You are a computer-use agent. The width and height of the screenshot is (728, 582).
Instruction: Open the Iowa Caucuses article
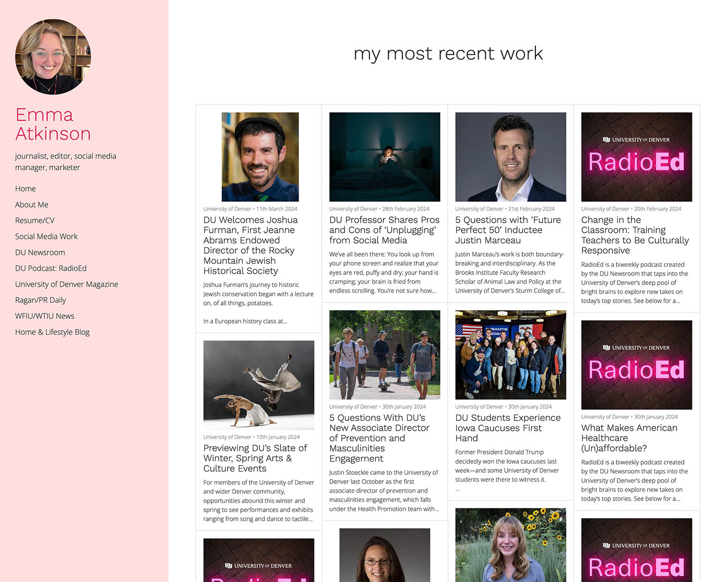tap(508, 422)
